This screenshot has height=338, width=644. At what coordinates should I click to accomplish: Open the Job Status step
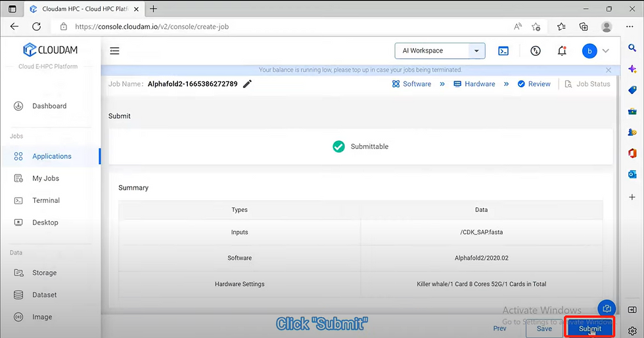point(587,84)
